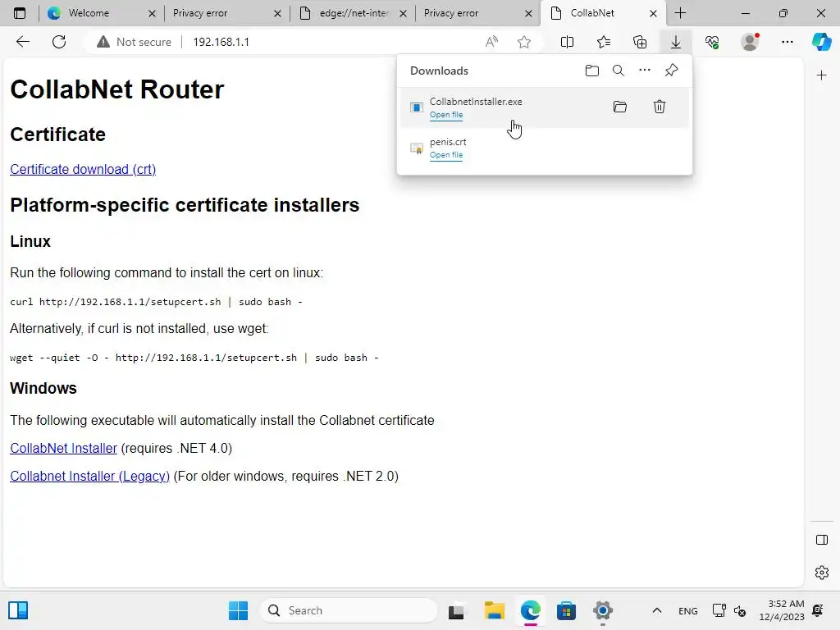Add a sidebar app with plus
This screenshot has width=840, height=630.
821,75
